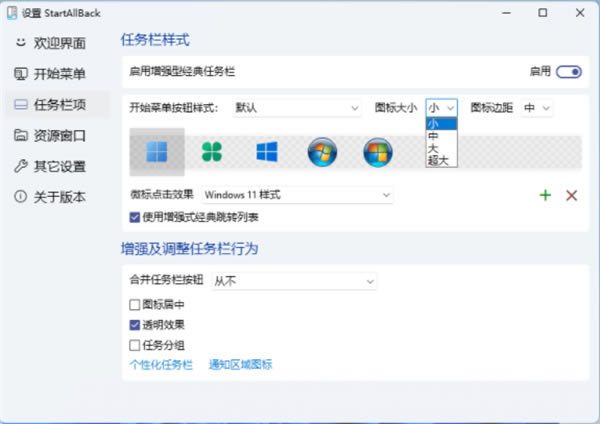Click the folder icon beside 资源窗口
Image resolution: width=600 pixels, height=424 pixels.
(21, 135)
